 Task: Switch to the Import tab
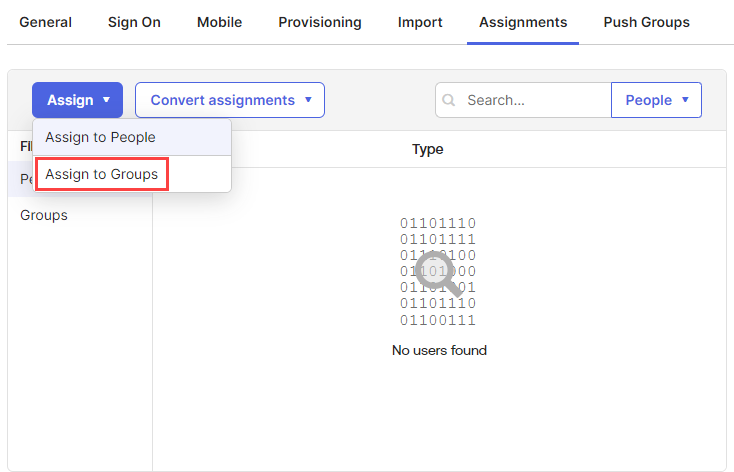coord(420,22)
